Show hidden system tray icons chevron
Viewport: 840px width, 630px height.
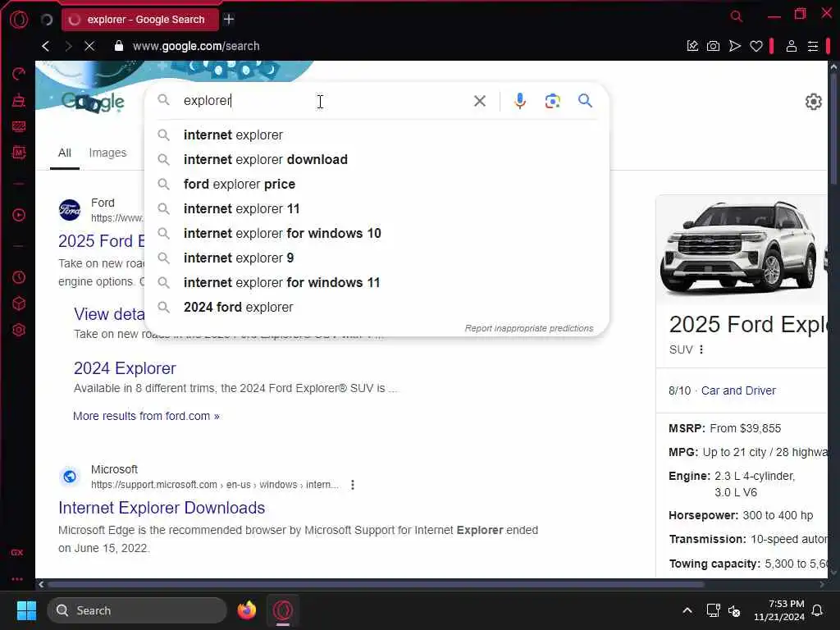(x=687, y=610)
